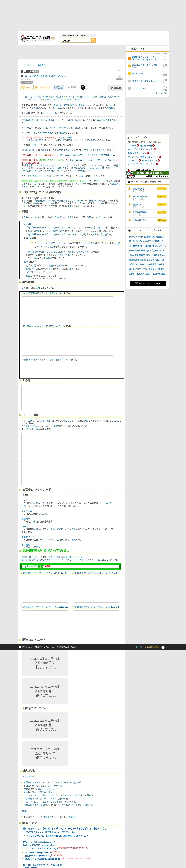Click the @nico_nico_pedia X follow button
The width and height of the screenshot is (186, 868).
[147, 284]
